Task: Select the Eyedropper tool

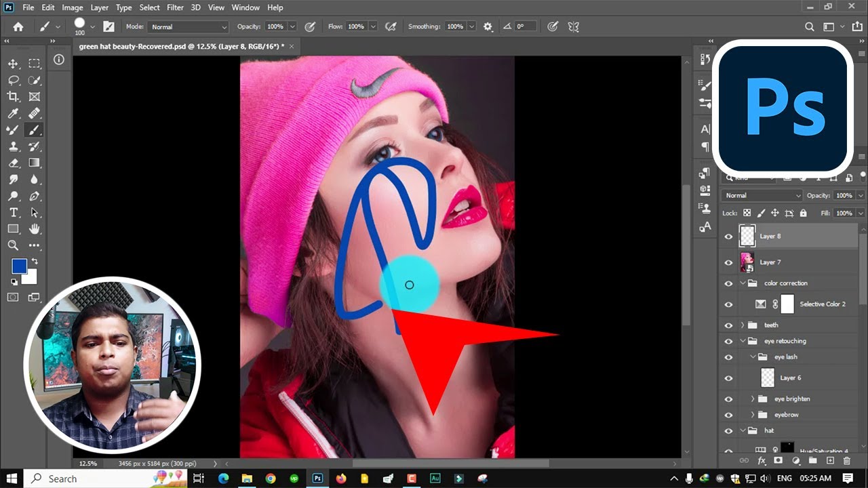Action: [13, 113]
